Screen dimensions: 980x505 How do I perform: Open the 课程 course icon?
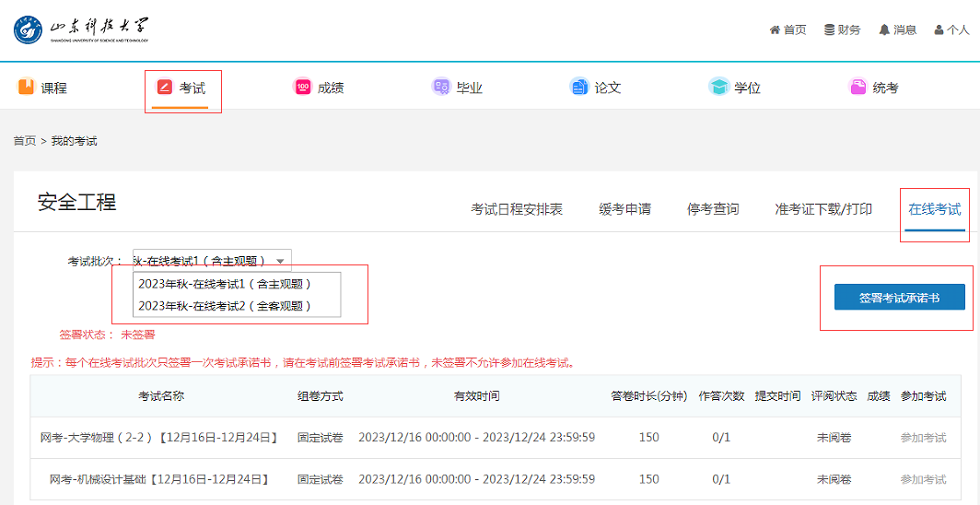pyautogui.click(x=27, y=88)
